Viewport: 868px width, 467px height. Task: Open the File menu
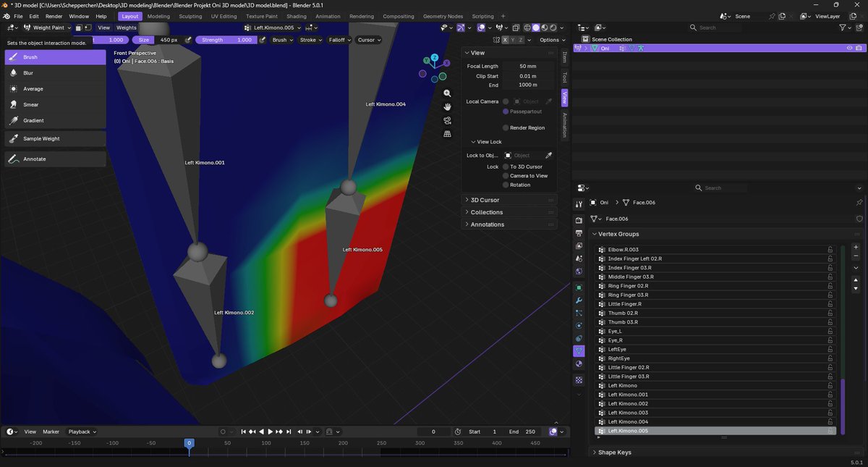[x=18, y=16]
